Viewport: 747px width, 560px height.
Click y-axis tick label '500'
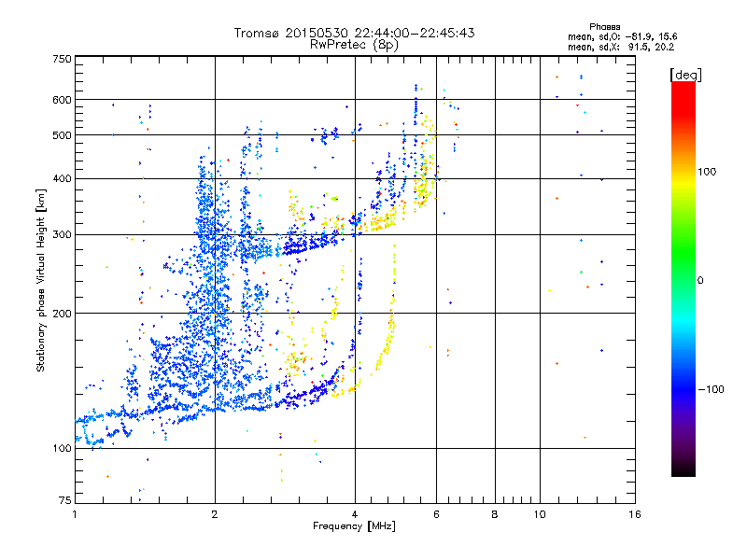(62, 135)
